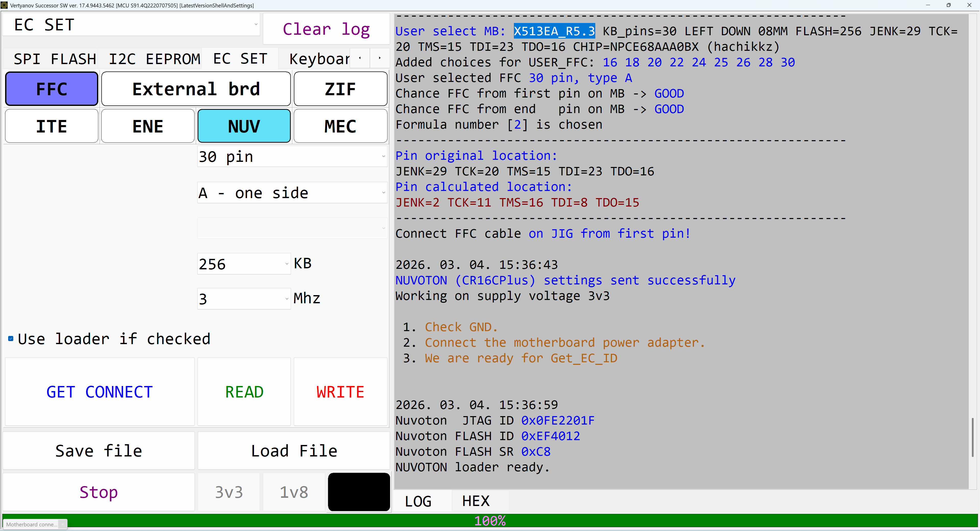Switch the chip vendor to ITE

[52, 126]
